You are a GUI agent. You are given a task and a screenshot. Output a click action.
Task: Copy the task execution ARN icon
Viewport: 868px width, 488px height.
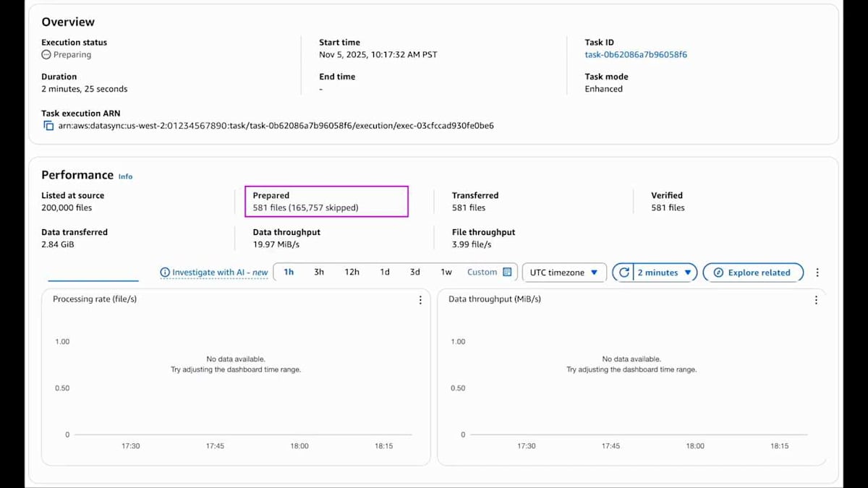(x=48, y=126)
